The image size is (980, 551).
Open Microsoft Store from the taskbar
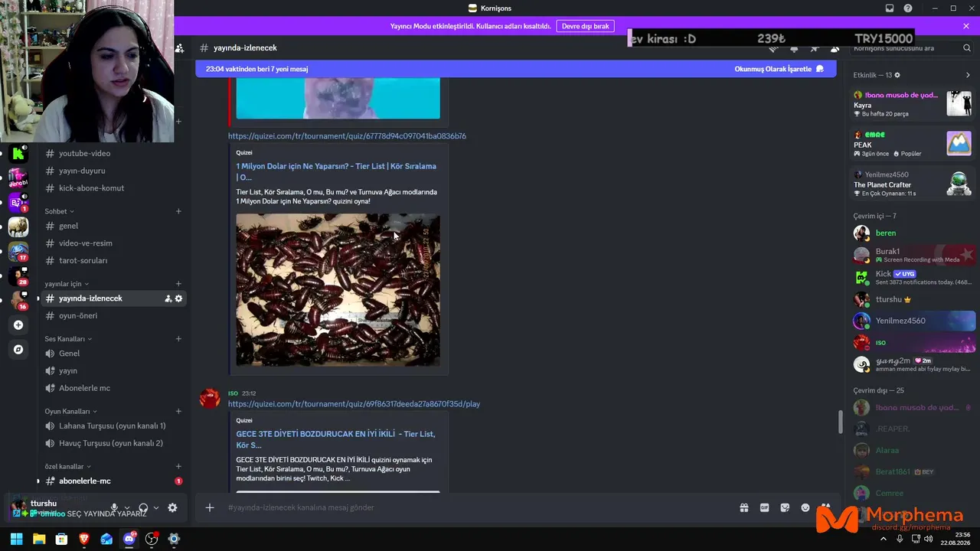(61, 539)
